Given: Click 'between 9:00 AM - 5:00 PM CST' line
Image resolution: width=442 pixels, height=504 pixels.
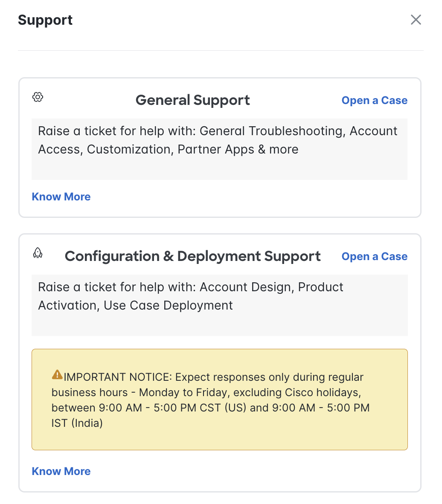Looking at the screenshot, I should pyautogui.click(x=210, y=408).
